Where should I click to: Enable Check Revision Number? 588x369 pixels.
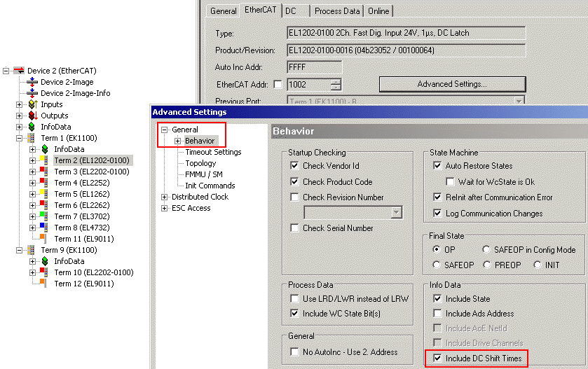pos(295,197)
